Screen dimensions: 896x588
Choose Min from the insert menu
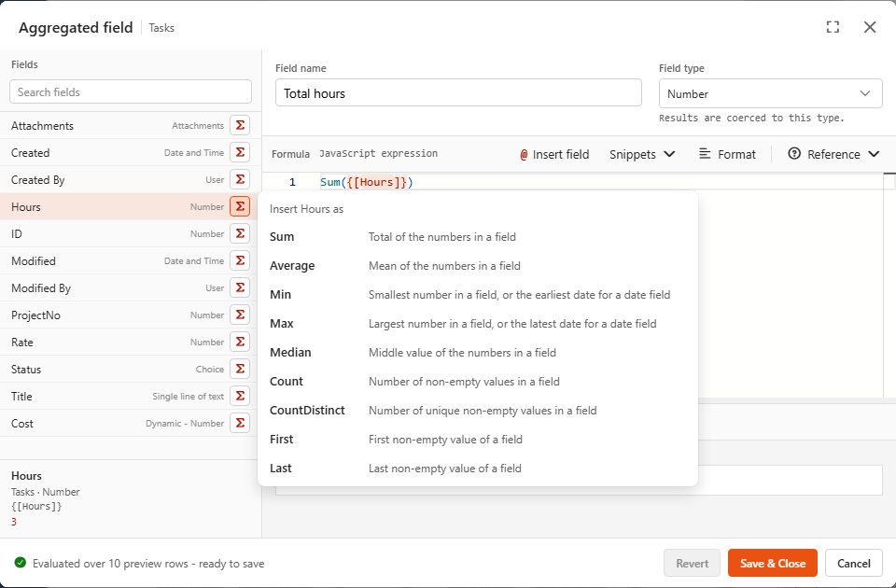pyautogui.click(x=478, y=295)
